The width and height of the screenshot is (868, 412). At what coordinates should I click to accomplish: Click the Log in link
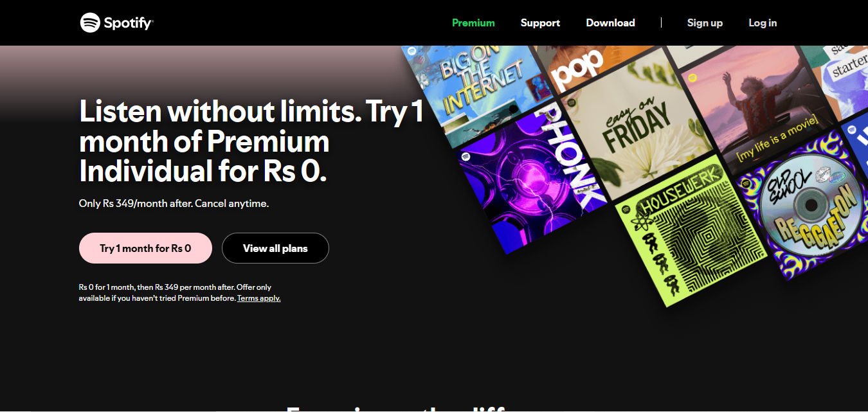(763, 22)
